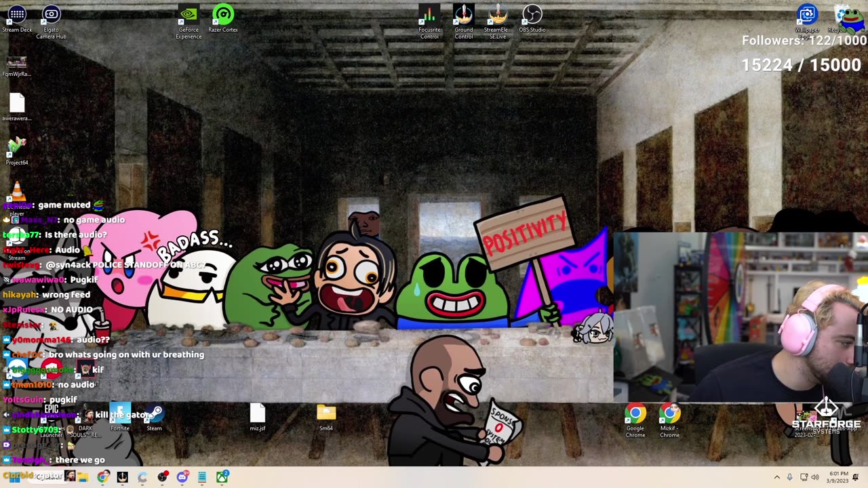This screenshot has width=868, height=488.
Task: Open Elgato Camera Hub shortcut
Action: (x=51, y=22)
